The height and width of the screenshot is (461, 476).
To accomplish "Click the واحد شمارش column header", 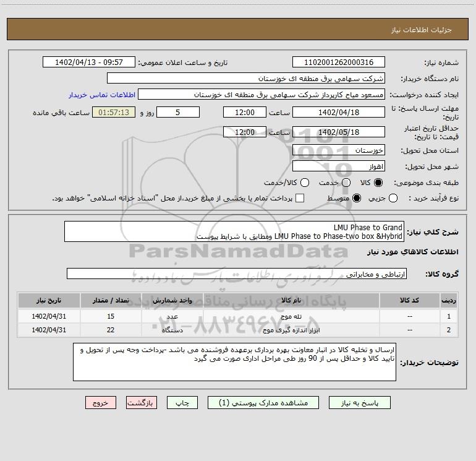I will pos(172,301).
